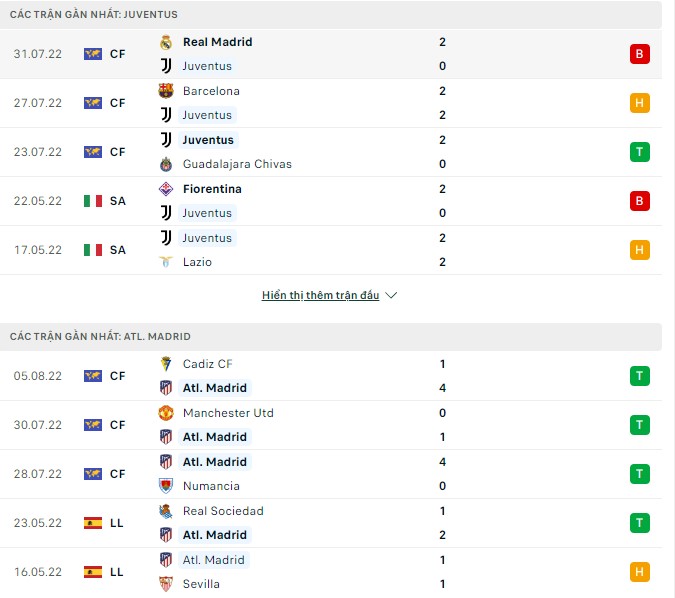
Task: Click the Fiorentina club crest
Action: click(166, 189)
